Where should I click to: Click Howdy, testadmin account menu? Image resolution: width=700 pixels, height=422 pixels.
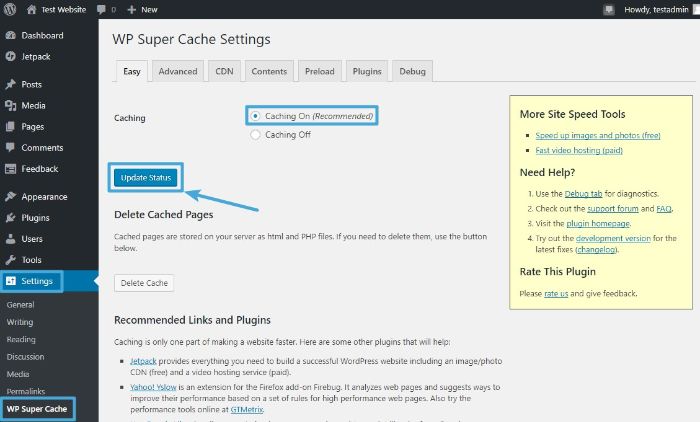pos(656,9)
